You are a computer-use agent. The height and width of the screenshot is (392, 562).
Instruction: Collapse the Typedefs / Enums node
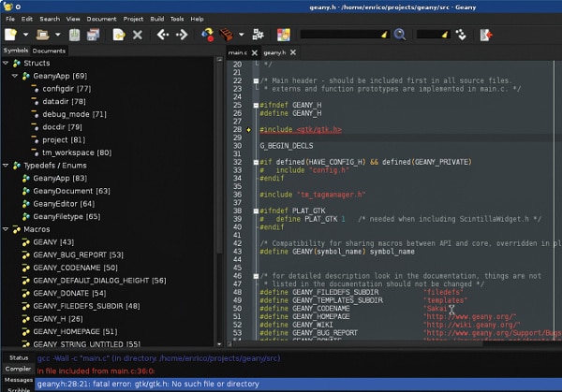pyautogui.click(x=6, y=165)
